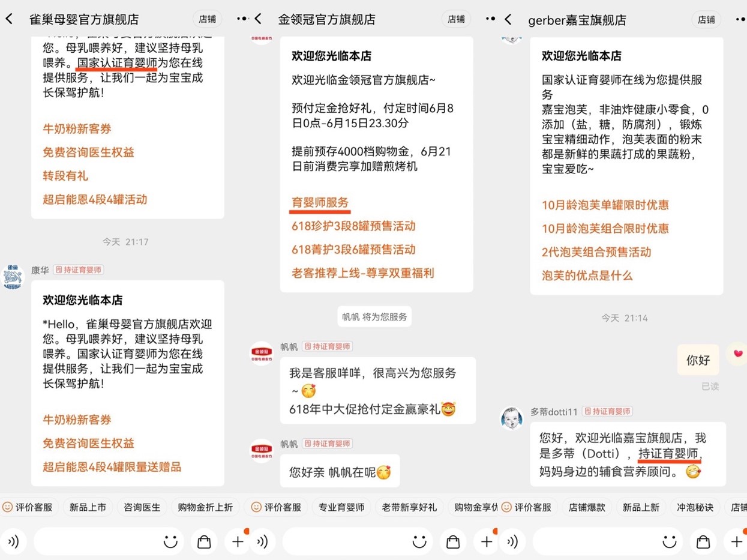This screenshot has height=560, width=747.
Task: Open emoji picker in 金领冠 chat
Action: tap(420, 542)
